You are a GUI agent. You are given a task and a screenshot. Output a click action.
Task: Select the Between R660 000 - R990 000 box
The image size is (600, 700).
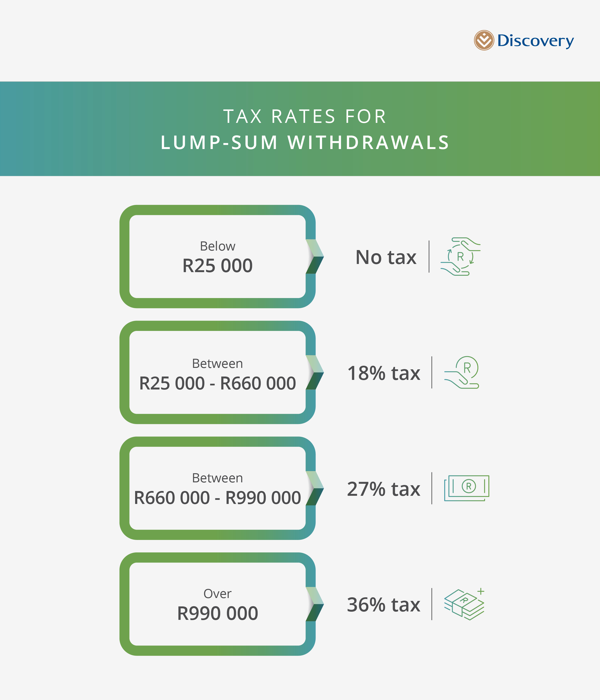217,489
